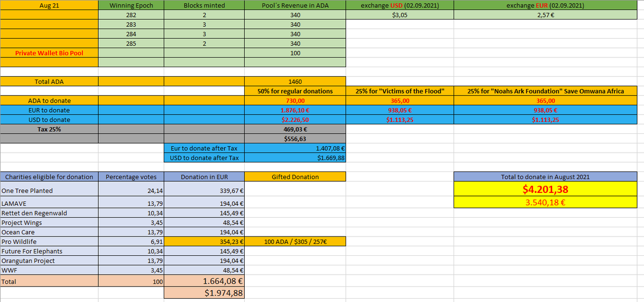
Task: Select the 'Aug 21' header cell
Action: point(49,5)
